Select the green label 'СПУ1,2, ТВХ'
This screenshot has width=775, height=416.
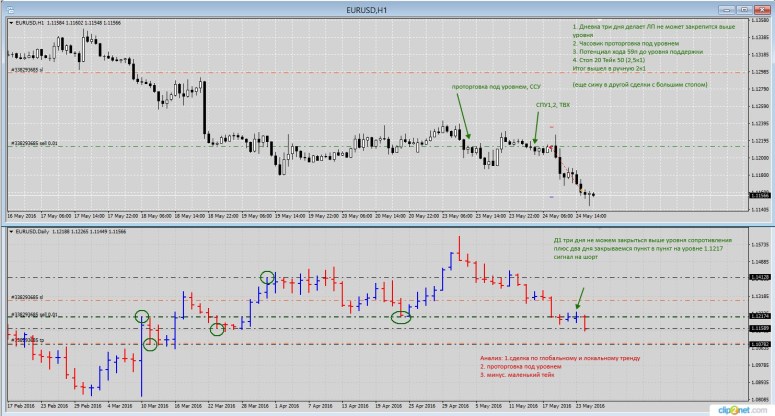coord(553,105)
